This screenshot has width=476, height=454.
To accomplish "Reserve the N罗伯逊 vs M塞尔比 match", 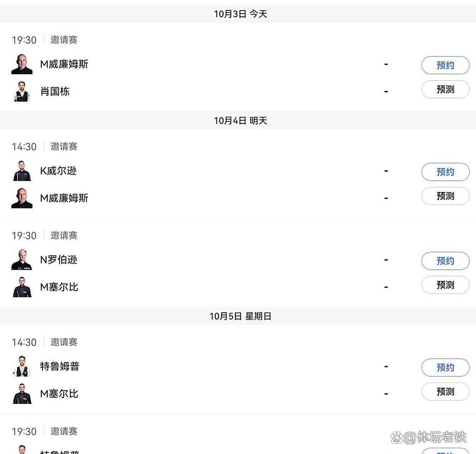I will (x=445, y=261).
